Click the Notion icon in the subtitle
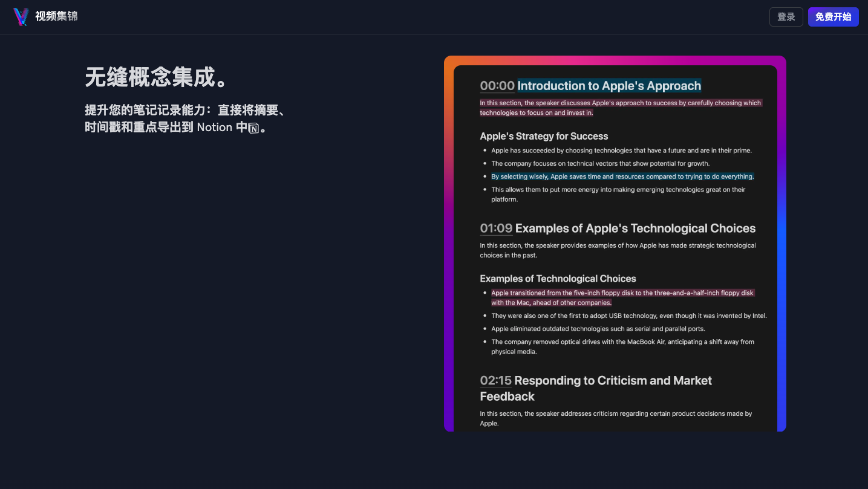The image size is (868, 489). tap(254, 128)
